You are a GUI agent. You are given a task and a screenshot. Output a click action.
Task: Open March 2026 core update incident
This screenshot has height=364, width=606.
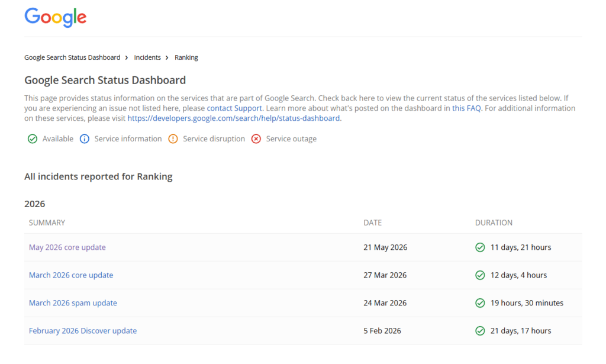pos(71,275)
